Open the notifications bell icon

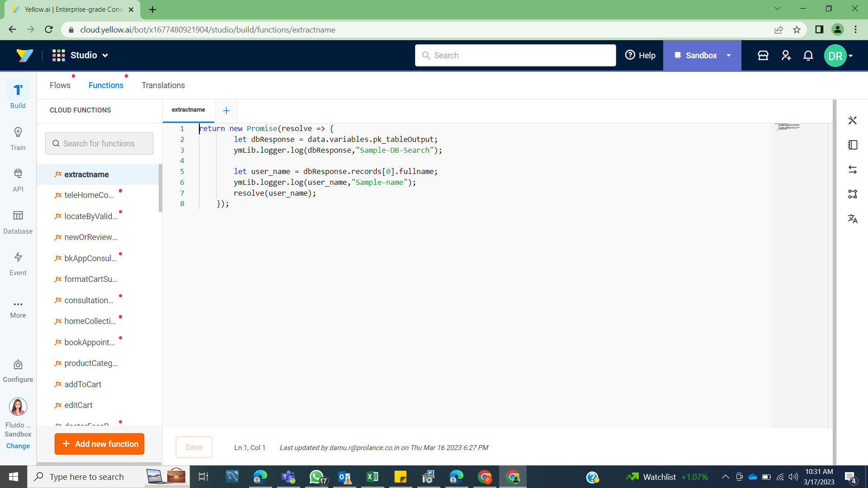tap(808, 55)
